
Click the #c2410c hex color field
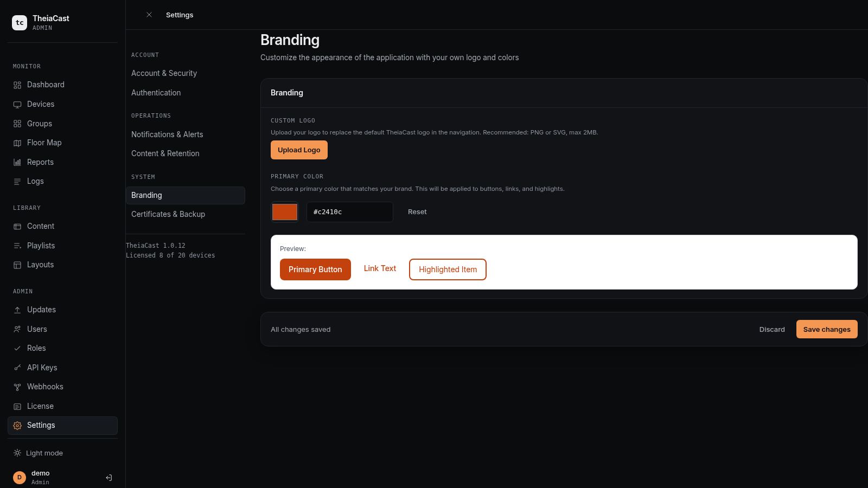(x=350, y=212)
